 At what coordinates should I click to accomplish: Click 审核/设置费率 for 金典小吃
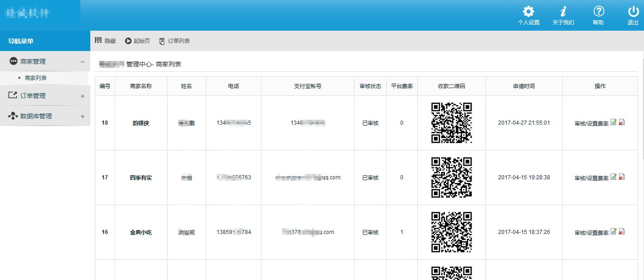tap(592, 233)
